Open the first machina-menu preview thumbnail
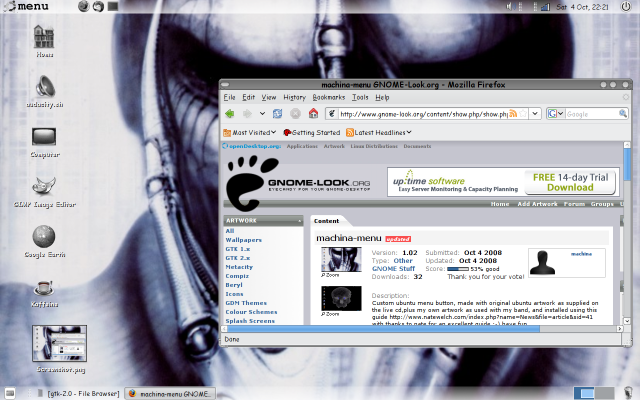The image size is (640, 400). point(341,260)
